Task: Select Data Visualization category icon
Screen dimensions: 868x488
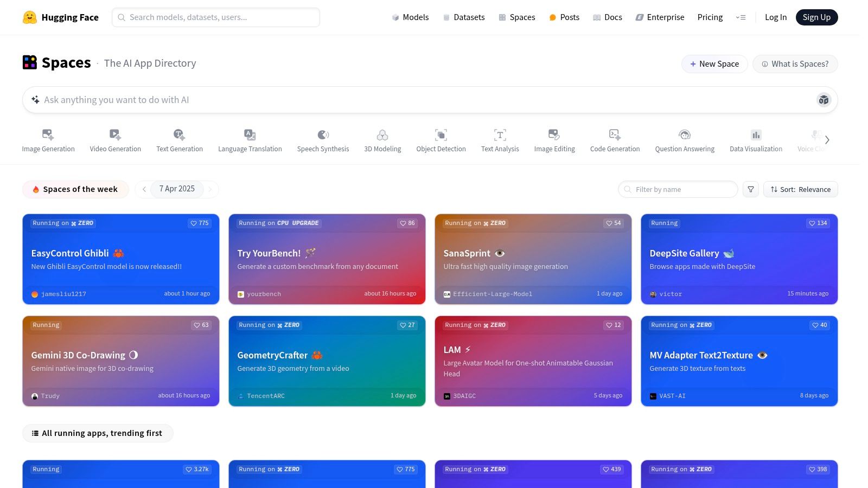Action: click(x=756, y=134)
